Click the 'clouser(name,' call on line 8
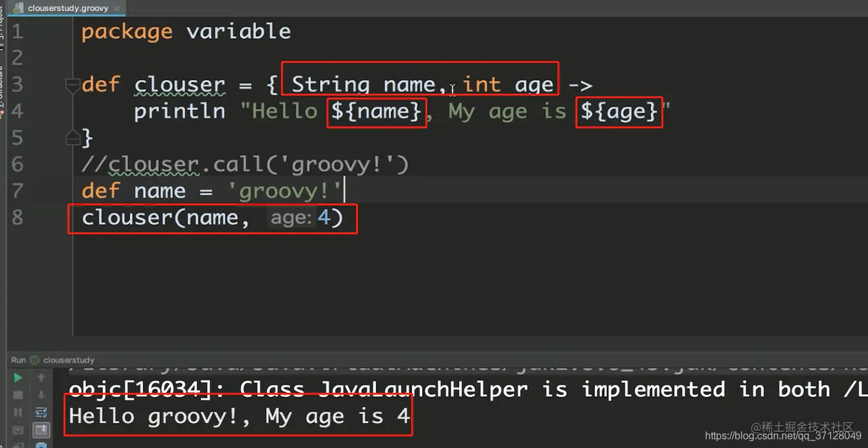 tap(166, 218)
